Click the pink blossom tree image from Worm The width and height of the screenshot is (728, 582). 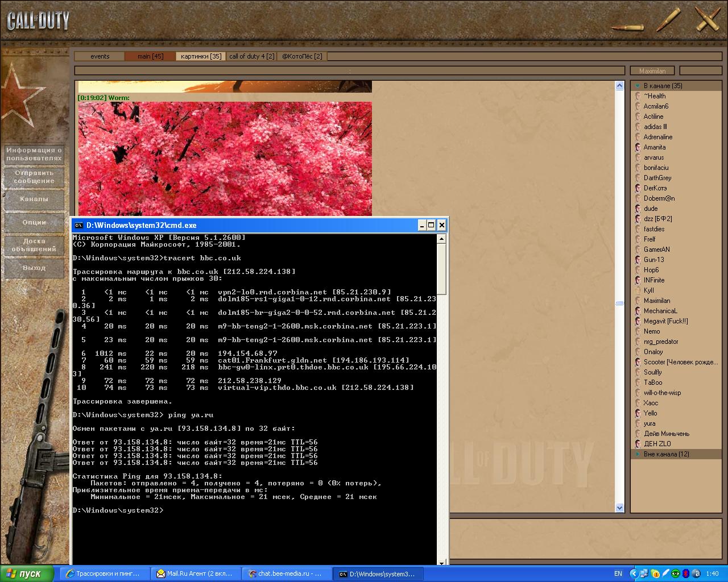(225, 159)
